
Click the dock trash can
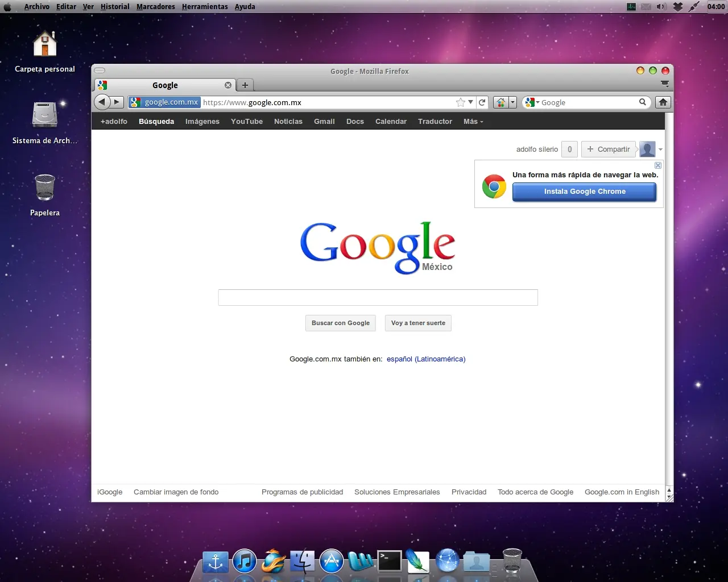coord(512,560)
